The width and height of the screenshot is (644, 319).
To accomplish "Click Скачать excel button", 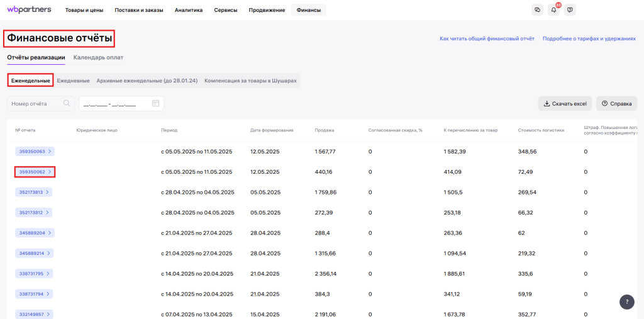I will click(565, 104).
